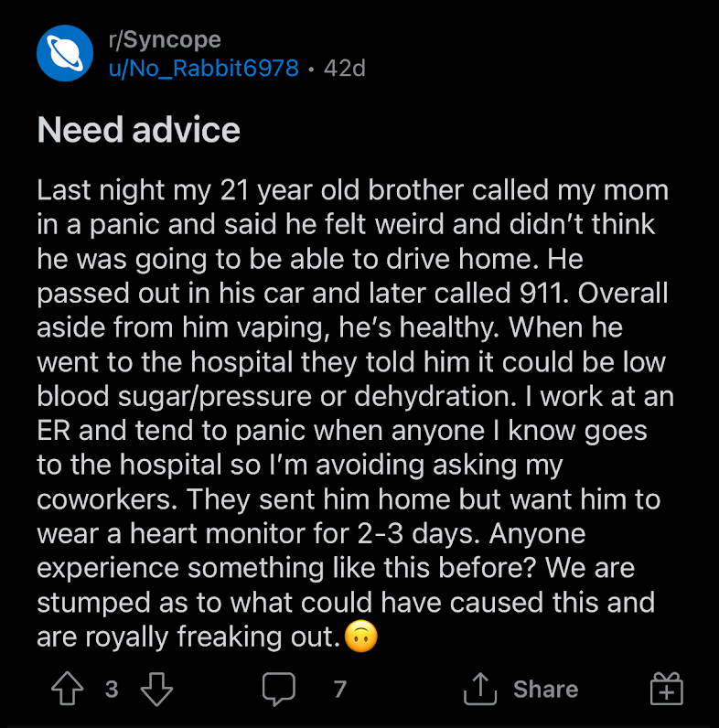
Task: Click the Share text label
Action: click(x=546, y=689)
